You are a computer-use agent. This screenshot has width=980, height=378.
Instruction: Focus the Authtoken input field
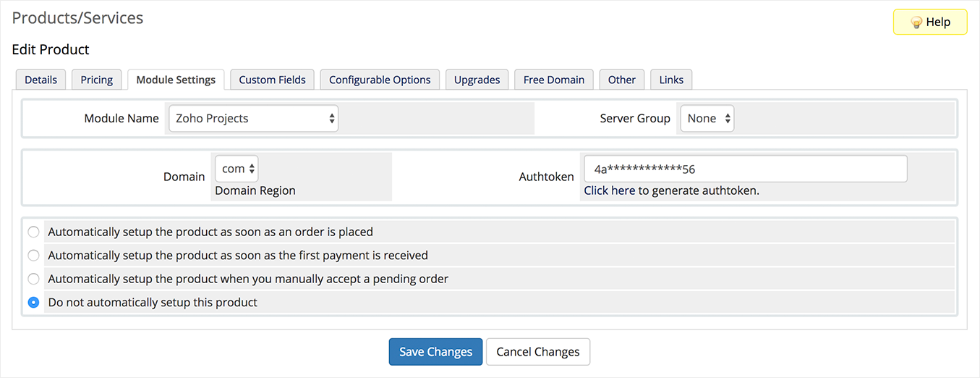point(745,169)
